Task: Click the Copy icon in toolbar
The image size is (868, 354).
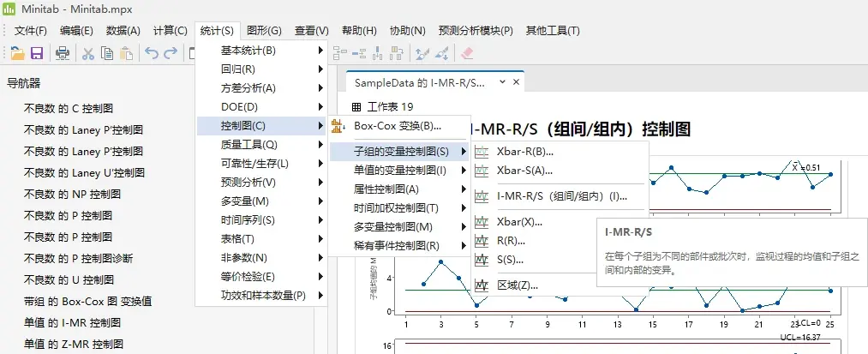Action: pos(107,53)
